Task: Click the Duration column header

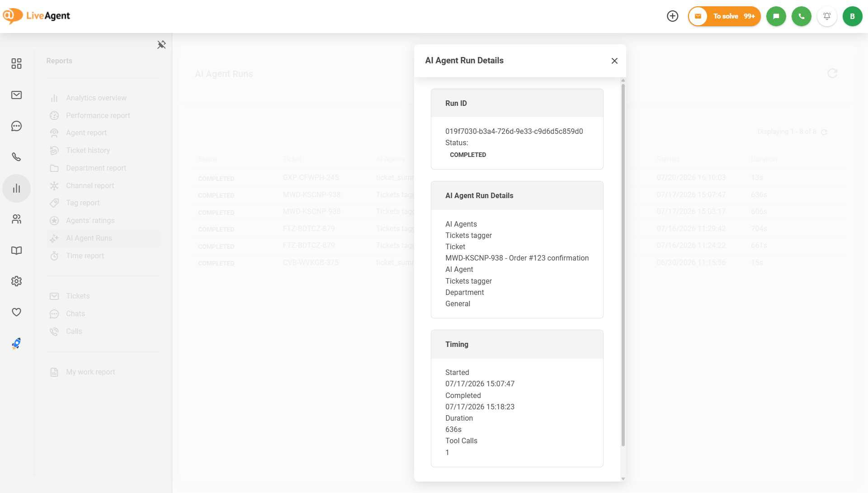Action: [764, 159]
